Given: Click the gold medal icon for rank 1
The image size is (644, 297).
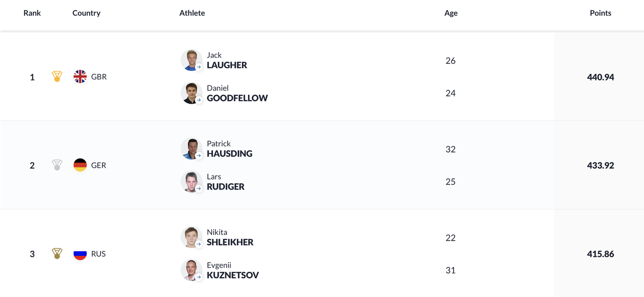Looking at the screenshot, I should 57,77.
